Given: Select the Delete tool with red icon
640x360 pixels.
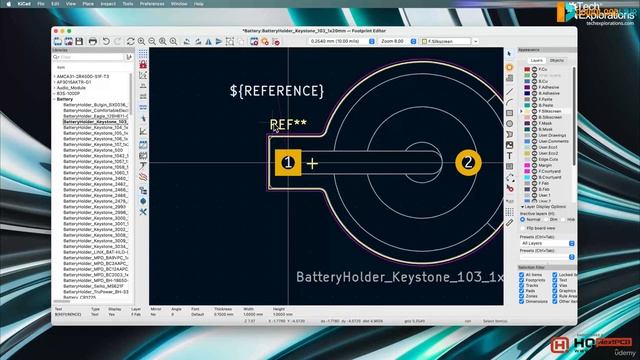Looking at the screenshot, I should coord(509,188).
